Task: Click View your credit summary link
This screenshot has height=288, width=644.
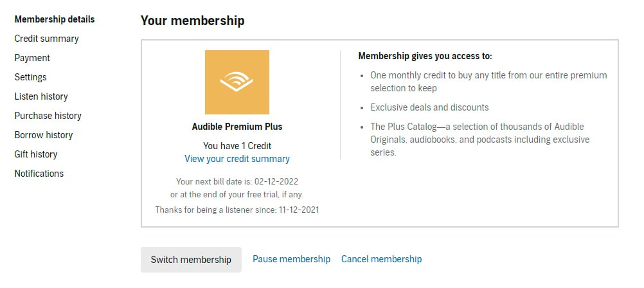Action: click(x=237, y=159)
